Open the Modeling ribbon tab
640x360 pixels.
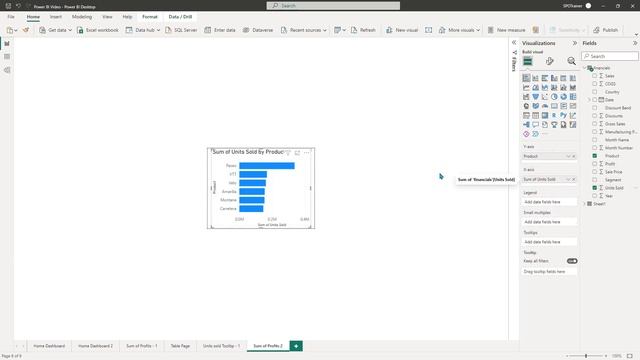point(82,17)
